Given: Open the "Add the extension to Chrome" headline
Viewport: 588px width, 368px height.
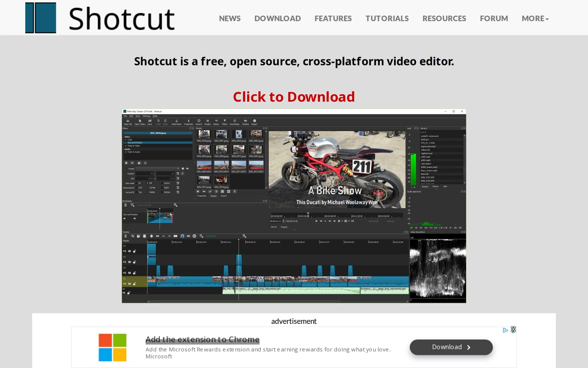Looking at the screenshot, I should [202, 339].
